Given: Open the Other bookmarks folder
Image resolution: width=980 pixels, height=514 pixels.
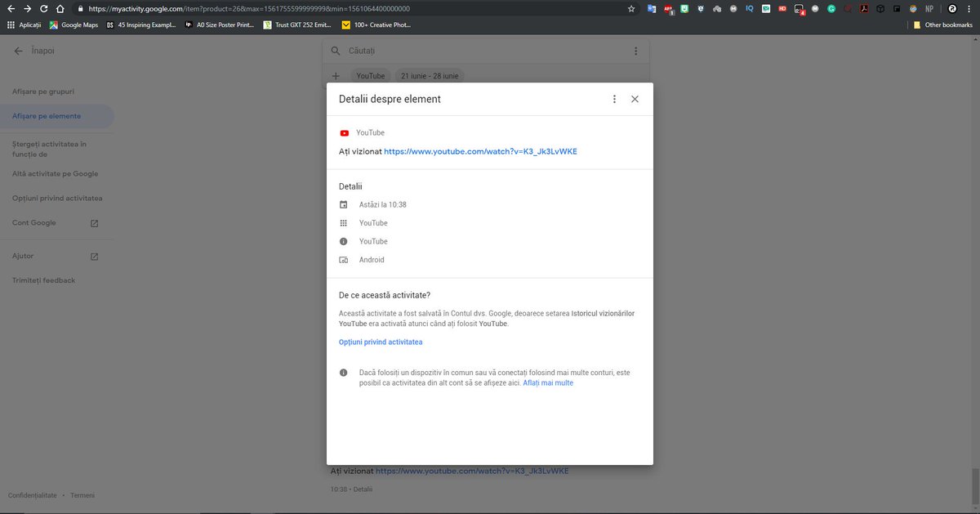Looking at the screenshot, I should [943, 25].
